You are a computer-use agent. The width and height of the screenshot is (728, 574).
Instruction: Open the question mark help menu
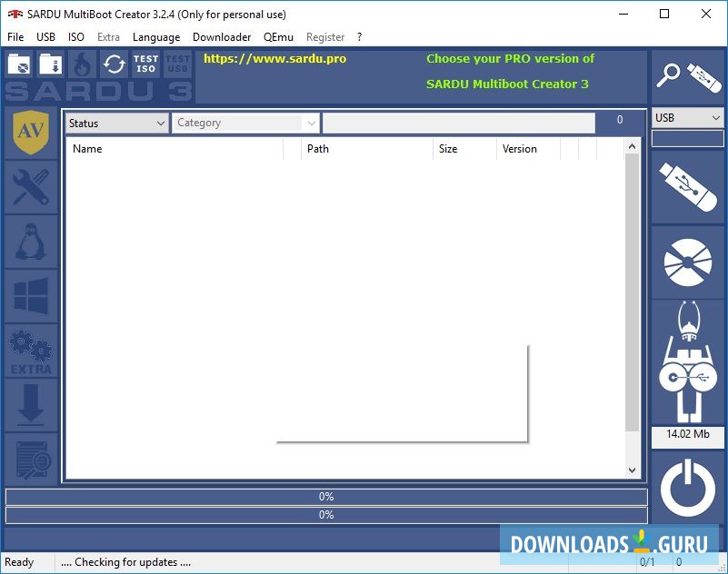click(x=359, y=37)
